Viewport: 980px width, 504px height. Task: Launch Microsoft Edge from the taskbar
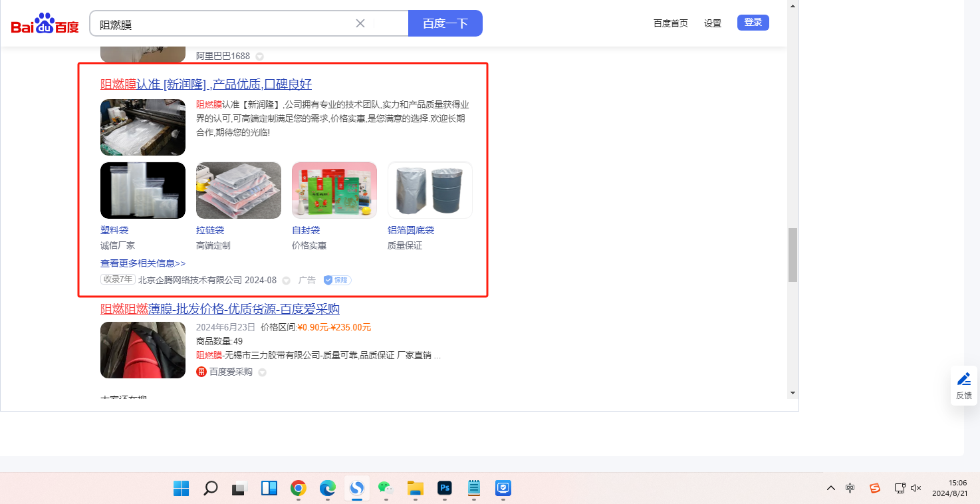(x=328, y=489)
